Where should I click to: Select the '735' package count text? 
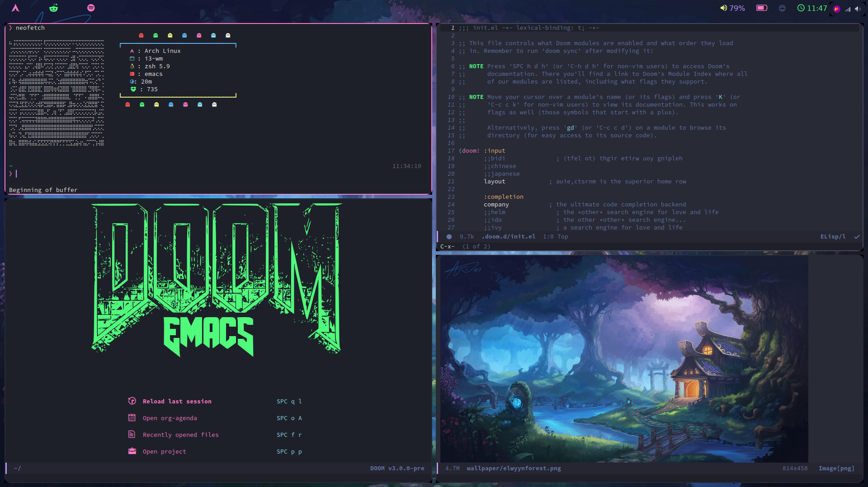pos(152,89)
